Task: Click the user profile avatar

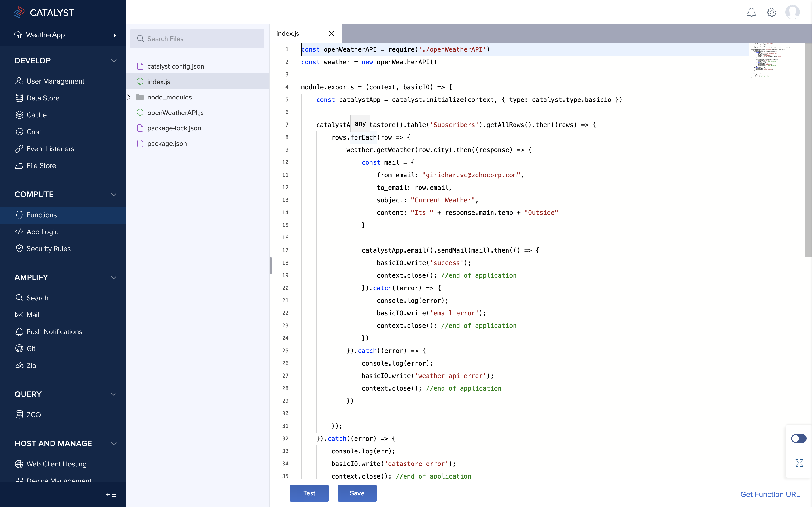Action: coord(792,12)
